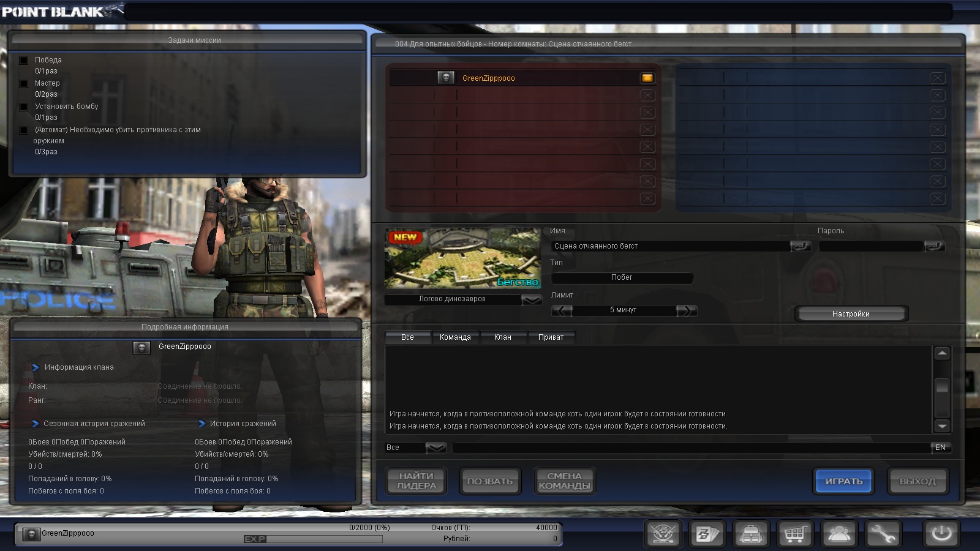Click the chat scroll up arrow

[x=942, y=353]
